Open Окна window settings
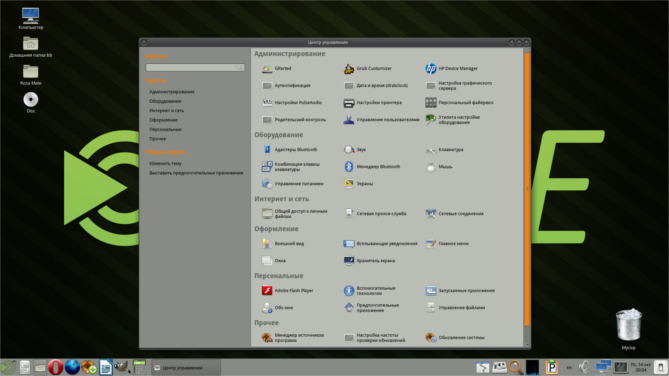This screenshot has height=376, width=669. [x=273, y=260]
